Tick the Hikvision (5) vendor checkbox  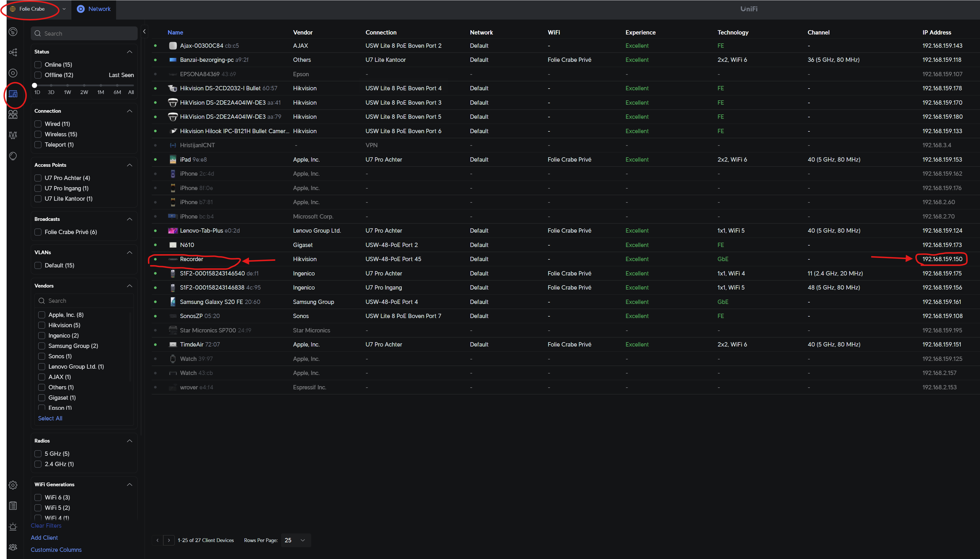pos(42,325)
